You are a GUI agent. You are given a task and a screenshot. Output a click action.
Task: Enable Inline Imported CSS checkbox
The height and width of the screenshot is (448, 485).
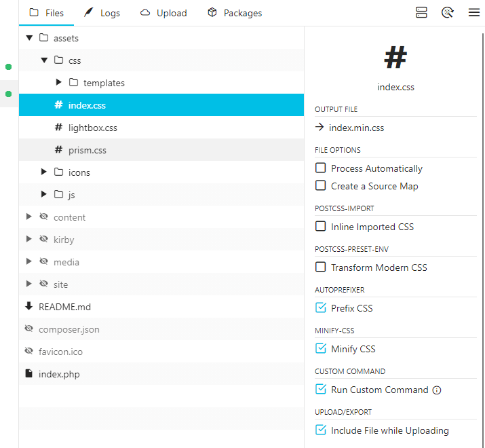(320, 226)
